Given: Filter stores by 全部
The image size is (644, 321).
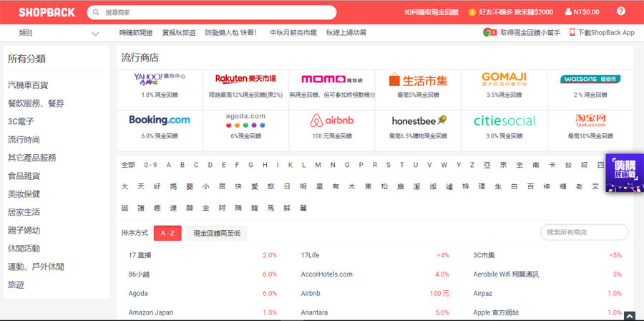Looking at the screenshot, I should 128,165.
